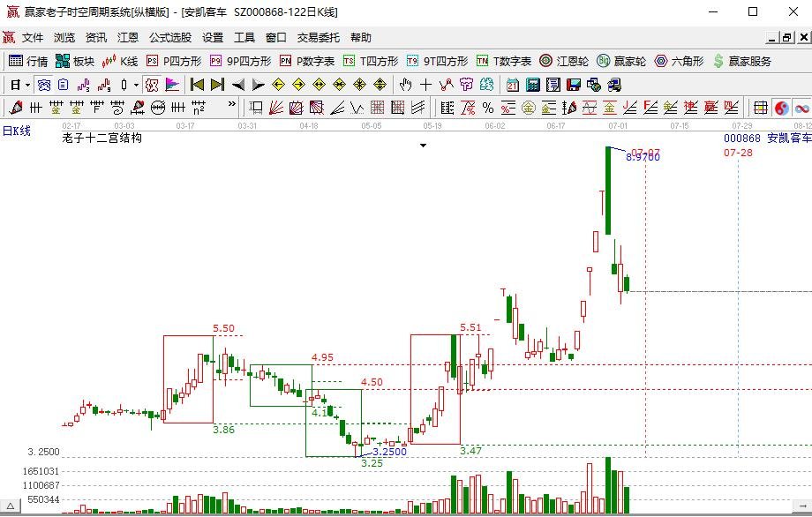Jump to the last bar
Viewport: 812px width, 517px height.
(217, 85)
